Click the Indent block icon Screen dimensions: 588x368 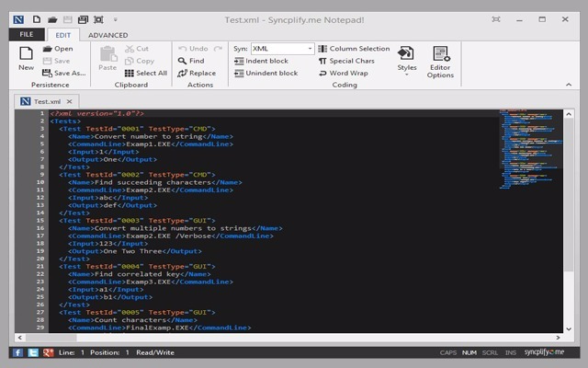(x=239, y=61)
